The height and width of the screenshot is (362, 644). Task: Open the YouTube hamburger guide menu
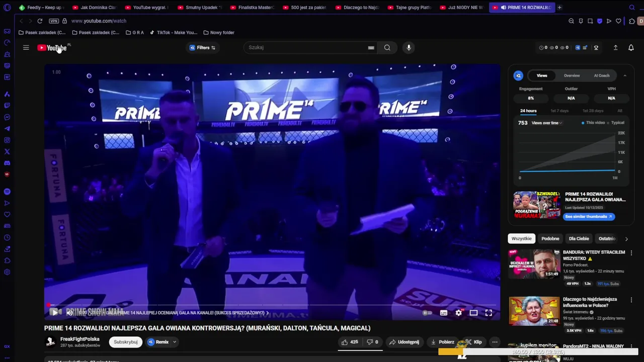[26, 47]
